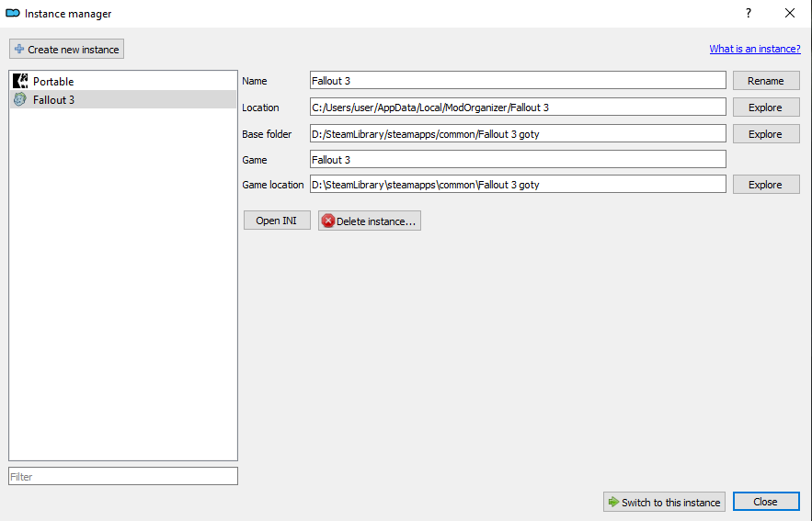Open the help question mark in title bar

749,13
